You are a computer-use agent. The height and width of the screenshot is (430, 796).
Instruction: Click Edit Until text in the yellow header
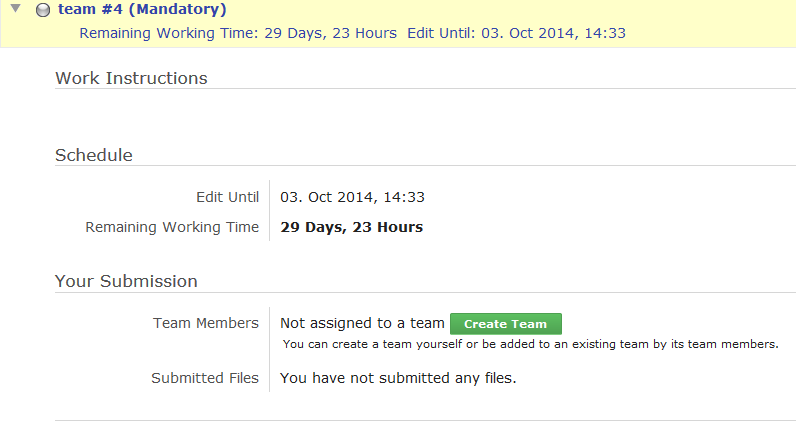pos(516,33)
